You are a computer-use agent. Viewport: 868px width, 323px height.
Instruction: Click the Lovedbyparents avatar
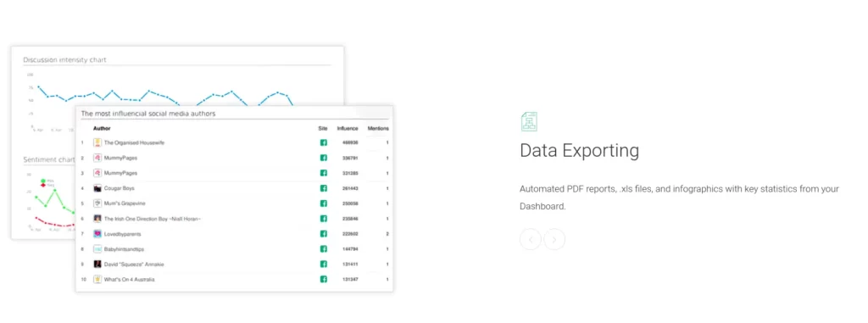click(x=97, y=234)
